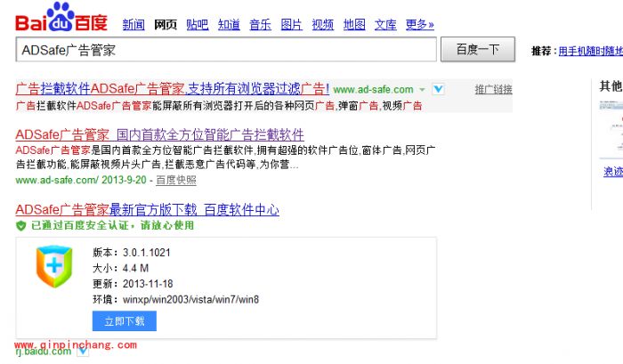
Task: Click the Baidu logo
Action: click(61, 17)
